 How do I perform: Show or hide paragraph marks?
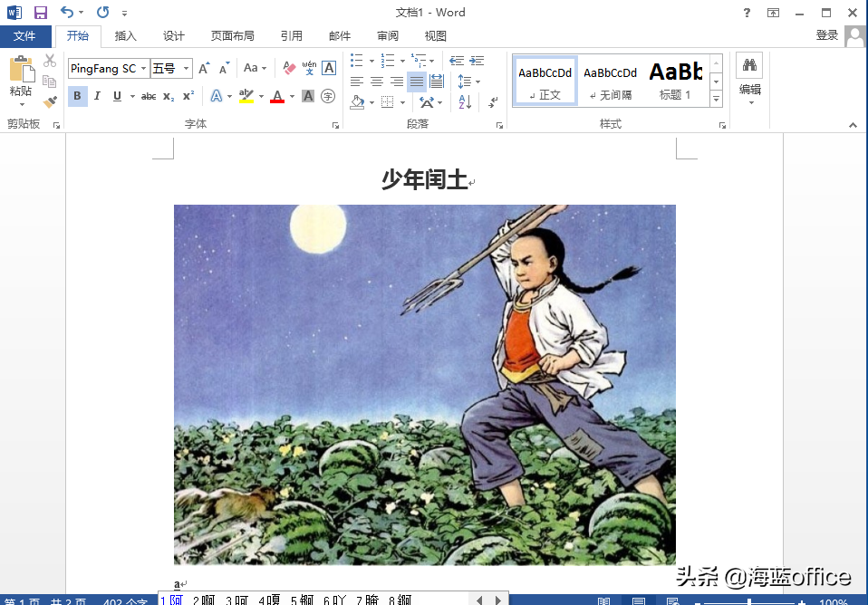493,101
